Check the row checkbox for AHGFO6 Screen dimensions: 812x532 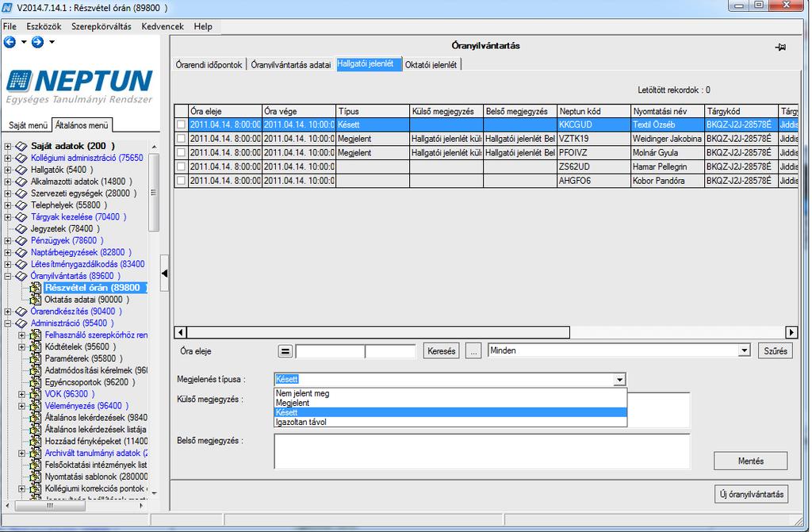[x=181, y=180]
